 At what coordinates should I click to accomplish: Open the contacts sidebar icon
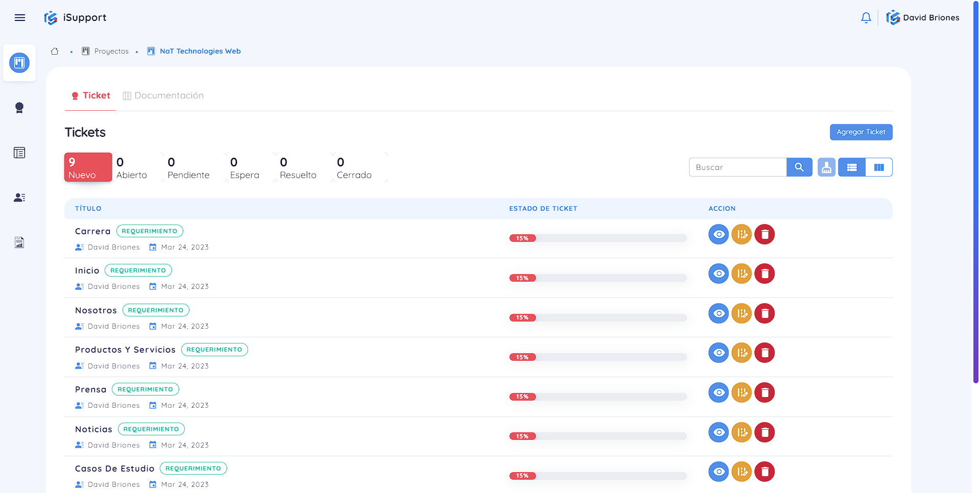(x=19, y=198)
